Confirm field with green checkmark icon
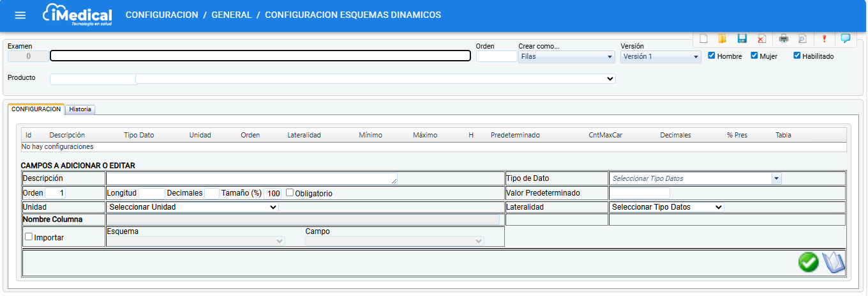This screenshot has width=868, height=296. coord(809,262)
